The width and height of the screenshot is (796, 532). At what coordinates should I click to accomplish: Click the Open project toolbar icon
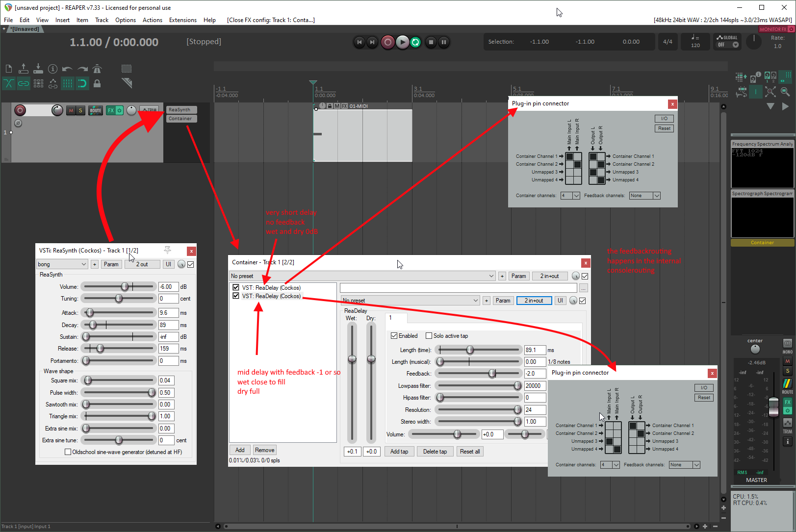click(24, 69)
